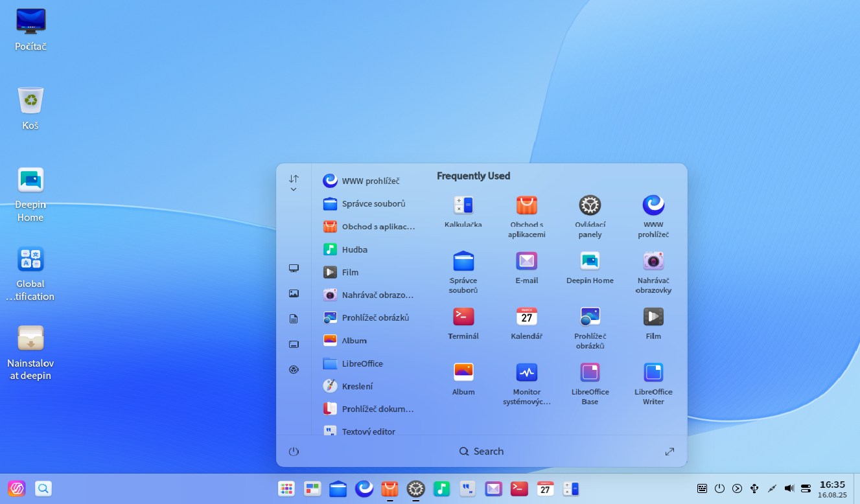The height and width of the screenshot is (504, 860).
Task: Click the show desktop strip at taskbar edge
Action: tap(857, 488)
